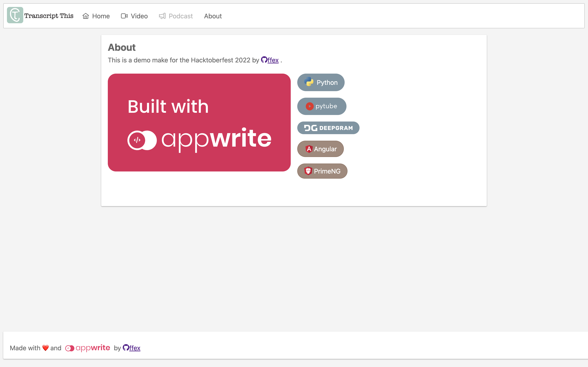Click the pytube red play icon
The image size is (588, 367).
[x=309, y=106]
